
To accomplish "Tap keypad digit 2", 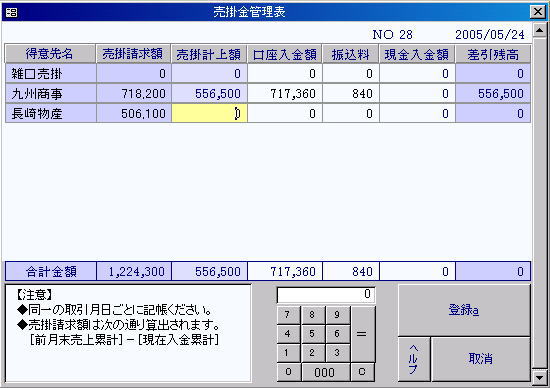I will pyautogui.click(x=313, y=353).
